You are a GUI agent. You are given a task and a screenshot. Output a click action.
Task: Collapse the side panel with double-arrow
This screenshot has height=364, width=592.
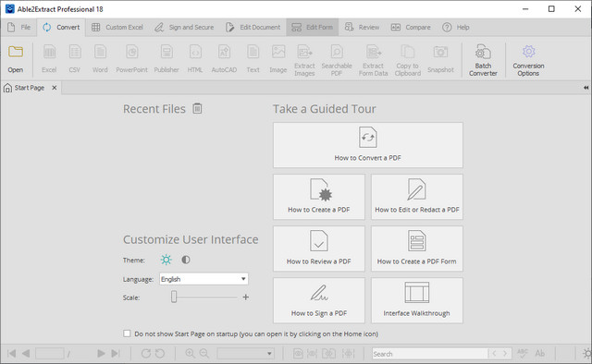(x=586, y=88)
